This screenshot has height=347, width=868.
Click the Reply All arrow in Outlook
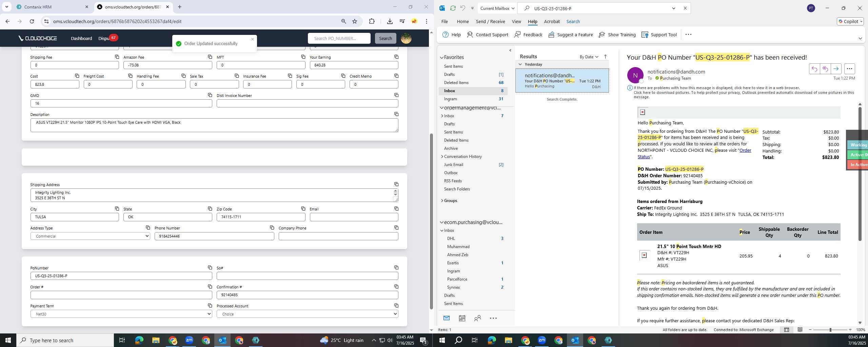tap(825, 69)
